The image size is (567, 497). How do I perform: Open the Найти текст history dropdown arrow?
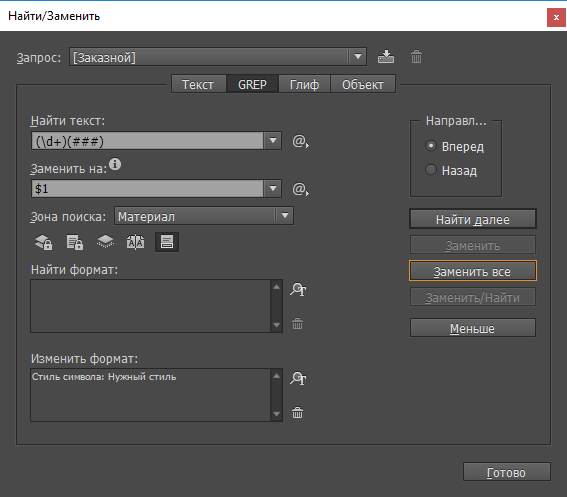(x=273, y=140)
